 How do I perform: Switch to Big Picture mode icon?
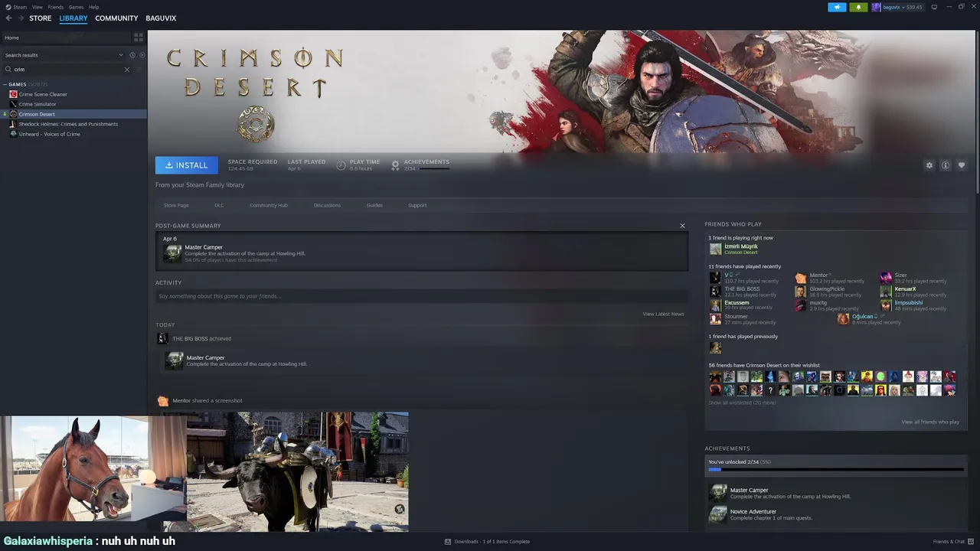click(x=934, y=7)
